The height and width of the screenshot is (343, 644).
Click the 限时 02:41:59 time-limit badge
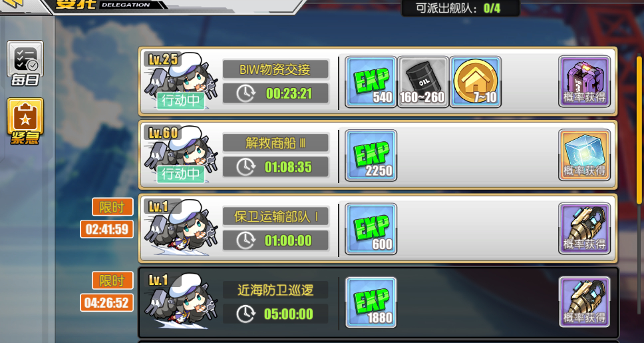tap(107, 218)
